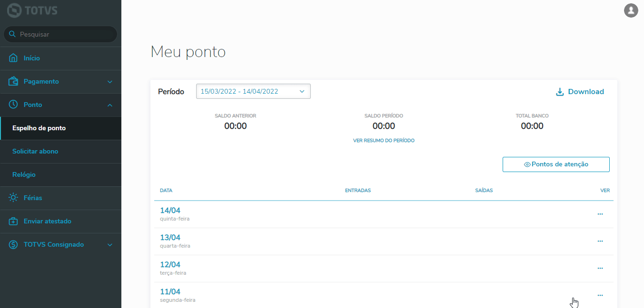Open the three-dot menu for 11/04
This screenshot has height=308, width=644.
pyautogui.click(x=600, y=295)
